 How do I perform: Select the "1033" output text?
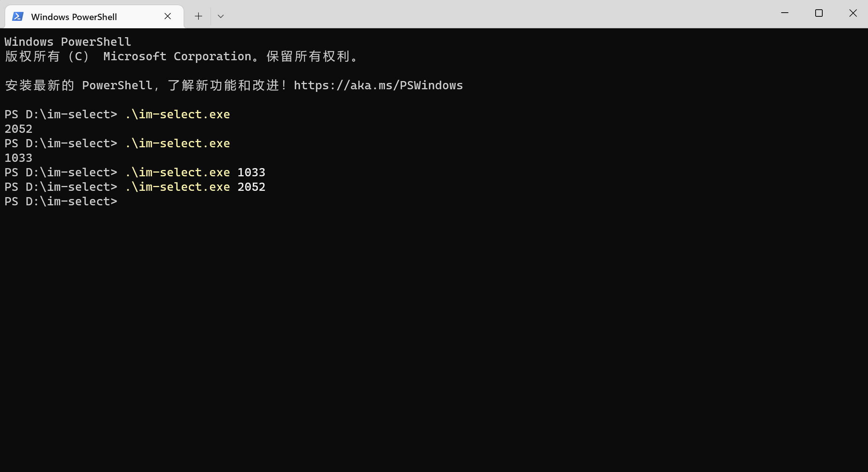pyautogui.click(x=18, y=157)
